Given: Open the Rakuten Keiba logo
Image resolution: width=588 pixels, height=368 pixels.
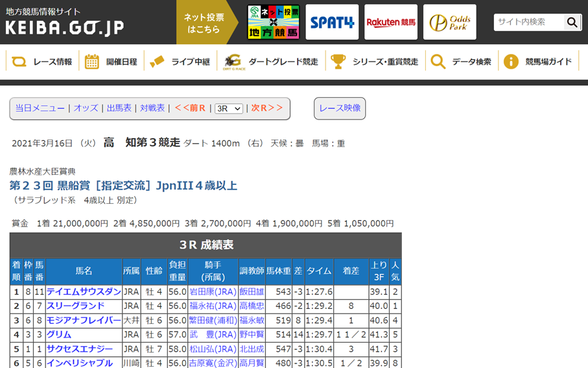Looking at the screenshot, I should [391, 22].
